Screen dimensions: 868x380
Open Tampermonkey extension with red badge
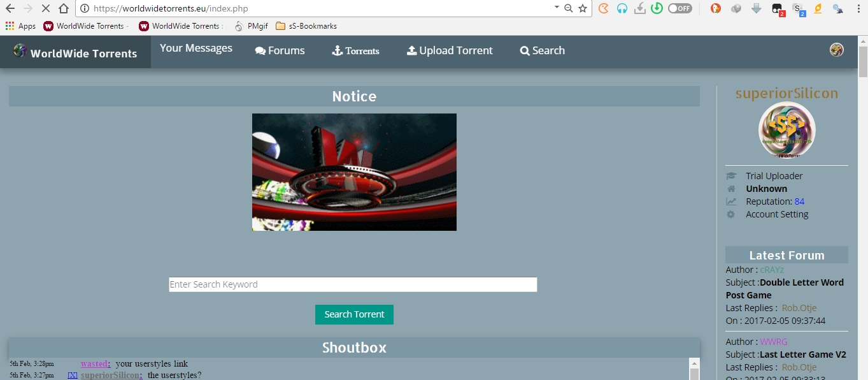(778, 10)
